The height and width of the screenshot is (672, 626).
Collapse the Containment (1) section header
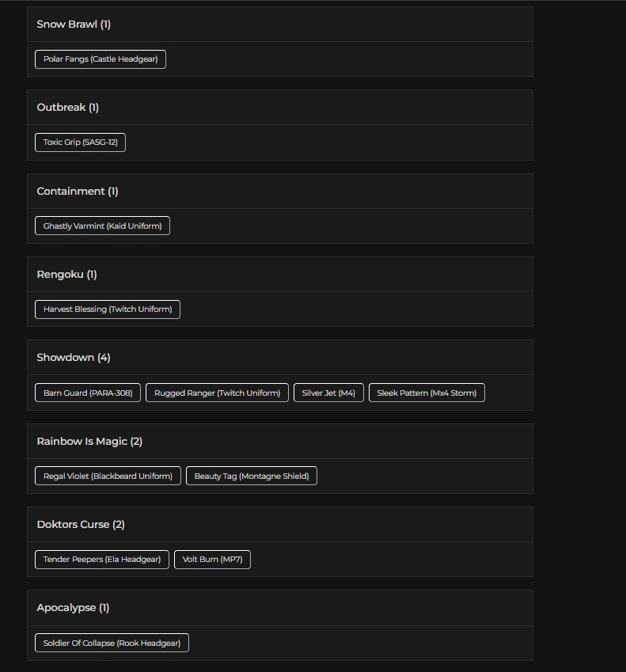click(280, 191)
